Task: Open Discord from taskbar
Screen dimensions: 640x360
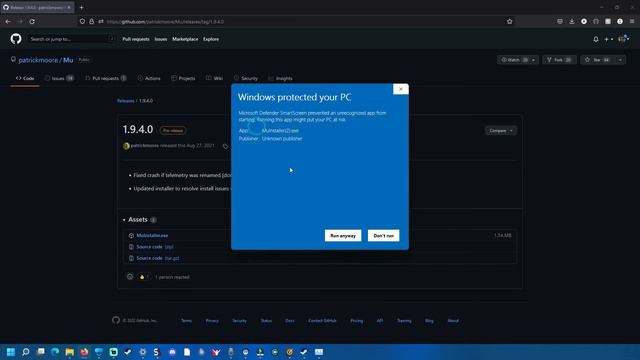Action: (172, 352)
